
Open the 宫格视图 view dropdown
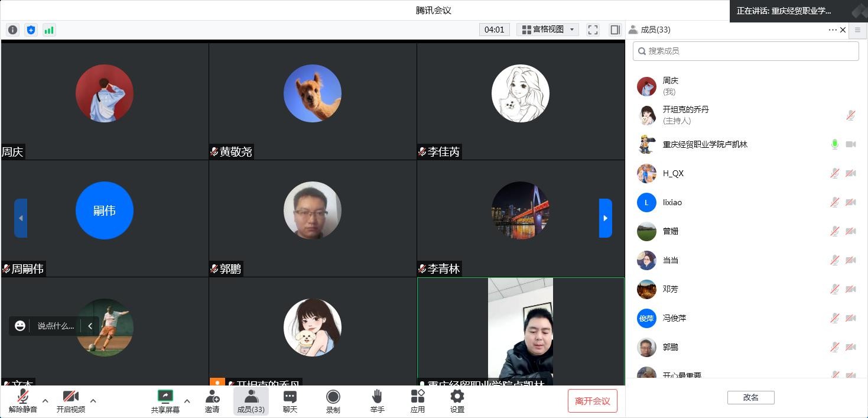(x=548, y=30)
